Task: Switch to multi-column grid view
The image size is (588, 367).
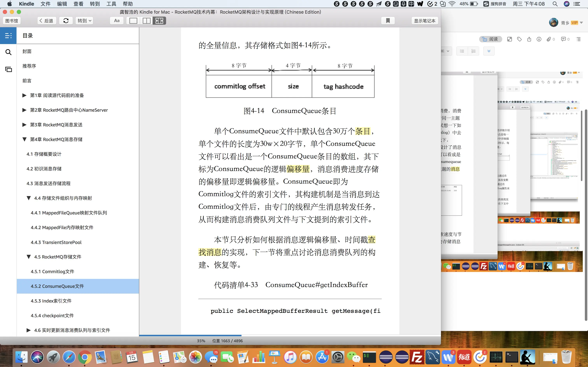Action: tap(159, 21)
